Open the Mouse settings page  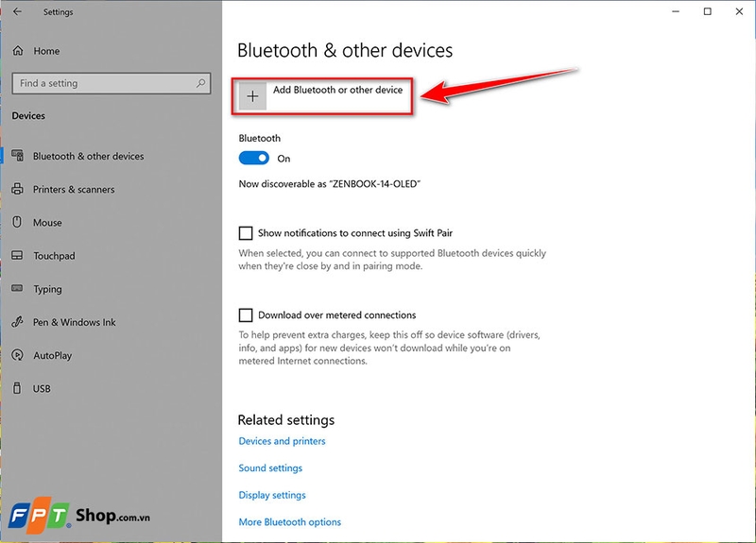(x=47, y=223)
